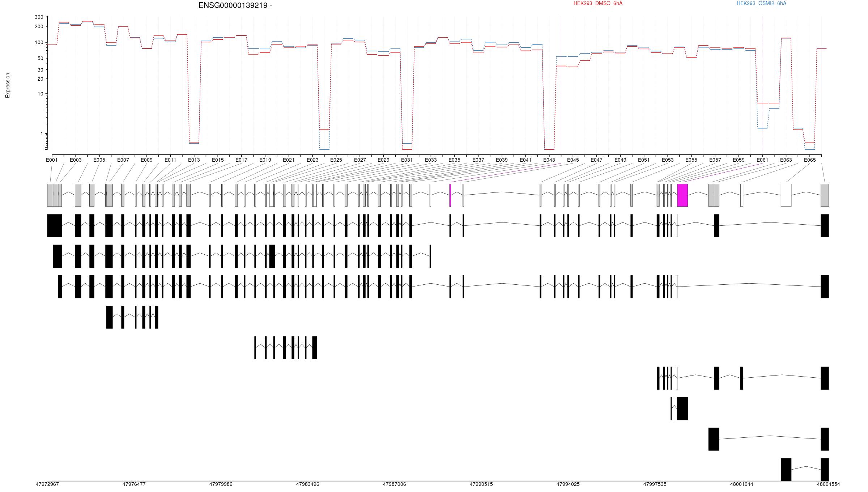Click exon label E001
Image resolution: width=868 pixels, height=492 pixels.
[x=52, y=160]
